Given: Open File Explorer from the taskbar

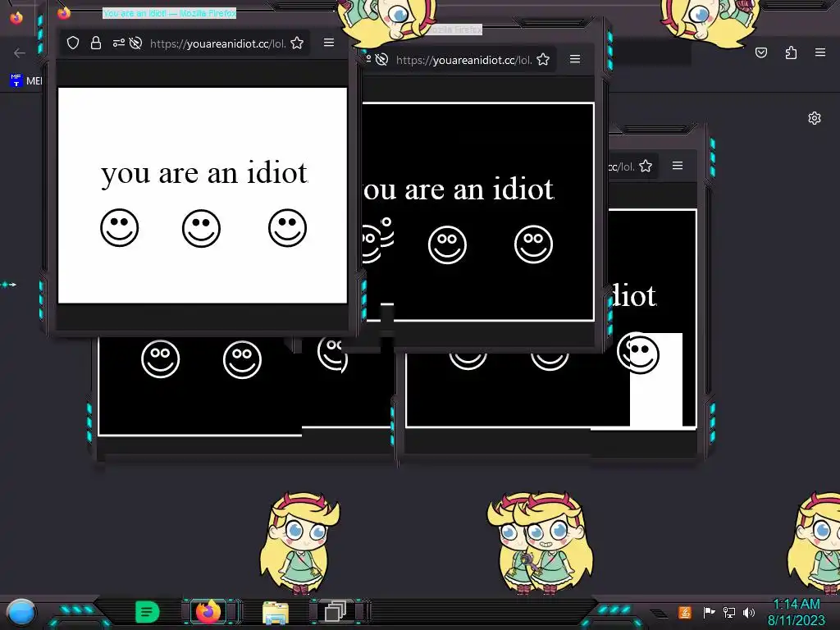Looking at the screenshot, I should (276, 613).
